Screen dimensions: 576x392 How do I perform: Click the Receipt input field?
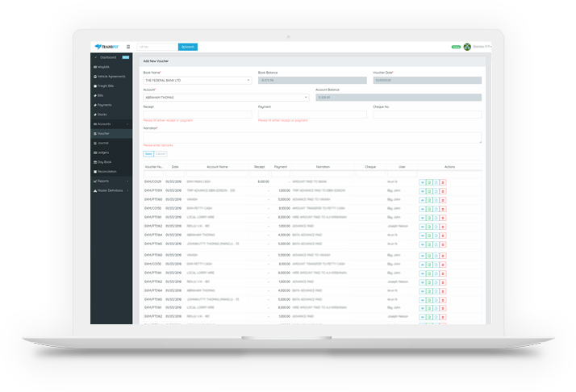[x=198, y=115]
